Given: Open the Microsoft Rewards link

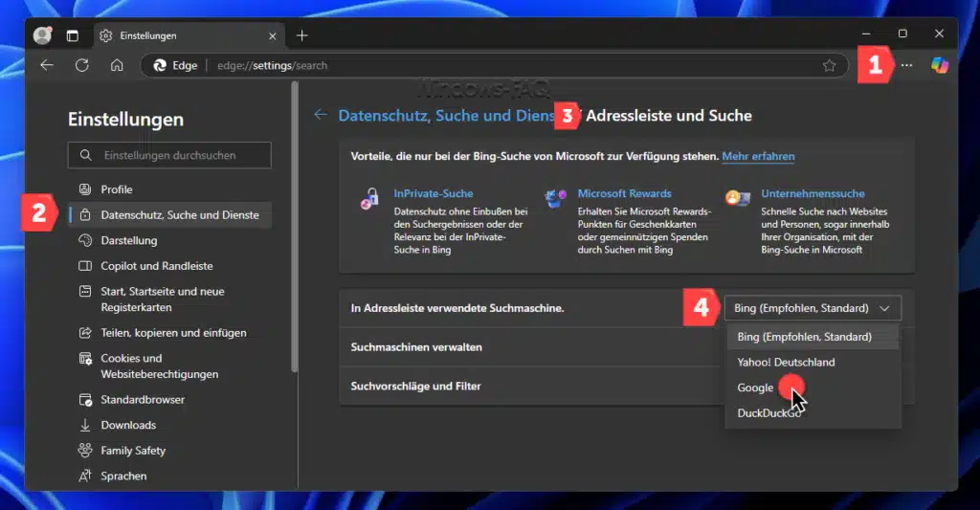Looking at the screenshot, I should point(624,193).
